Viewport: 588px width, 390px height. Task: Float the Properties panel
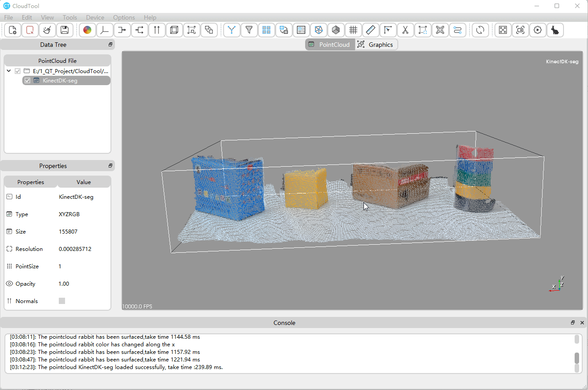click(110, 166)
